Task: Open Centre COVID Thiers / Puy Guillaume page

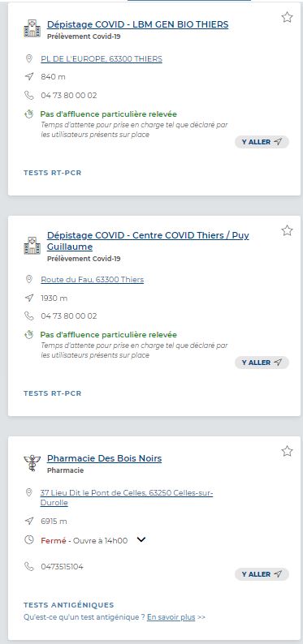Action: click(x=148, y=241)
